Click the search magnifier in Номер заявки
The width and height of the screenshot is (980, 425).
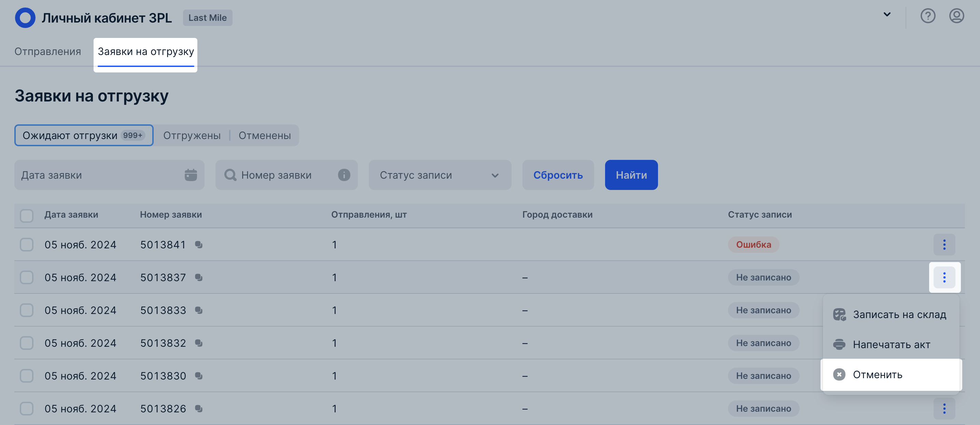click(x=230, y=175)
